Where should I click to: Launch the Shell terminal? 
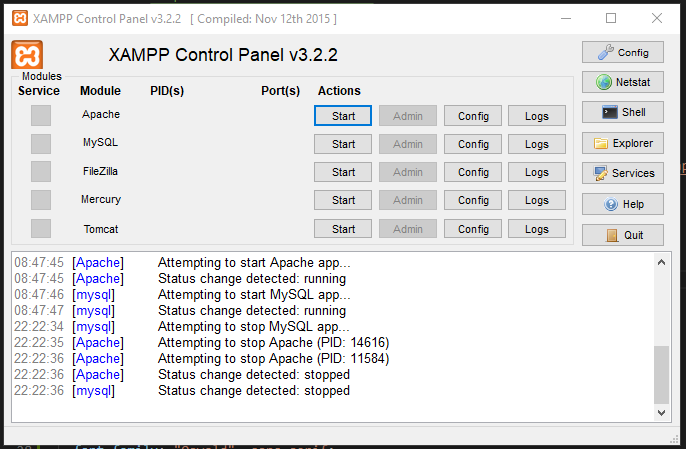[622, 113]
